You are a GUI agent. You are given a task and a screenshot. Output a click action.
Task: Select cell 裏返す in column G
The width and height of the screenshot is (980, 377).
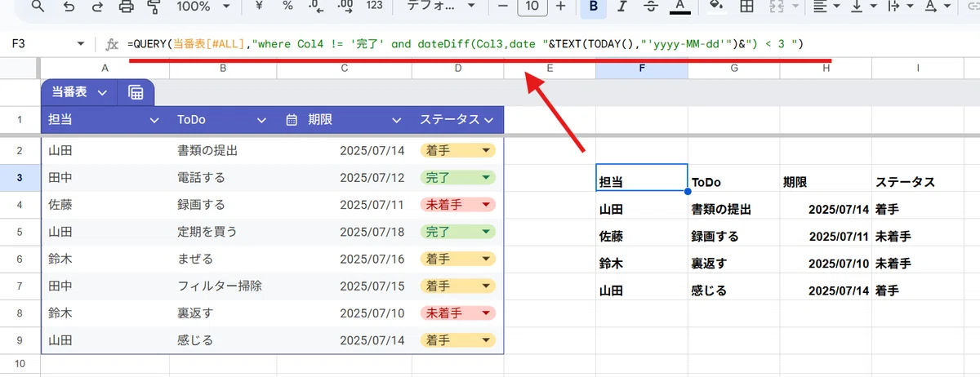tap(734, 264)
